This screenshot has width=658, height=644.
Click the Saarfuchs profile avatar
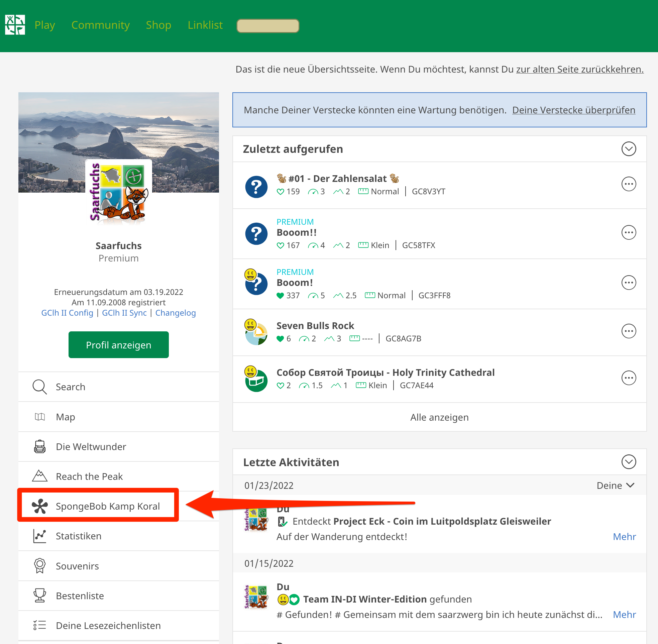coord(118,192)
